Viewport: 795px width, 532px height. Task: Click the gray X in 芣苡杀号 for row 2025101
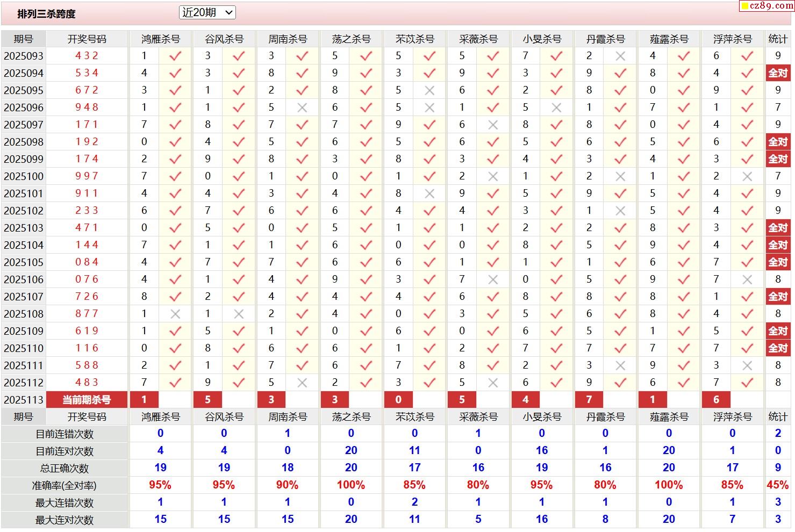click(429, 193)
